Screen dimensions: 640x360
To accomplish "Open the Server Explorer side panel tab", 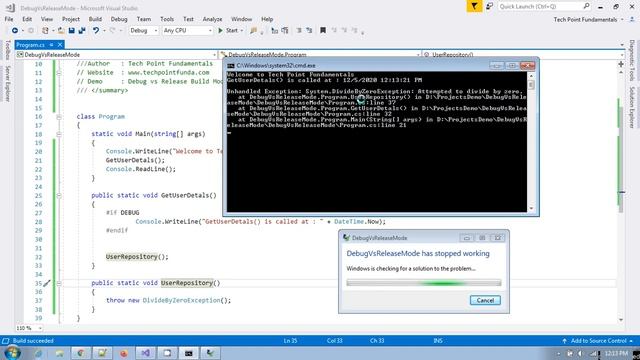I will 7,84.
